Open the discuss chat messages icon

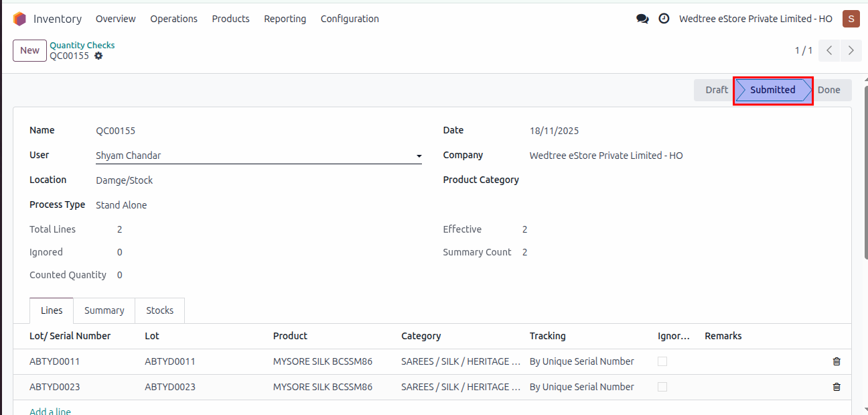pos(642,19)
